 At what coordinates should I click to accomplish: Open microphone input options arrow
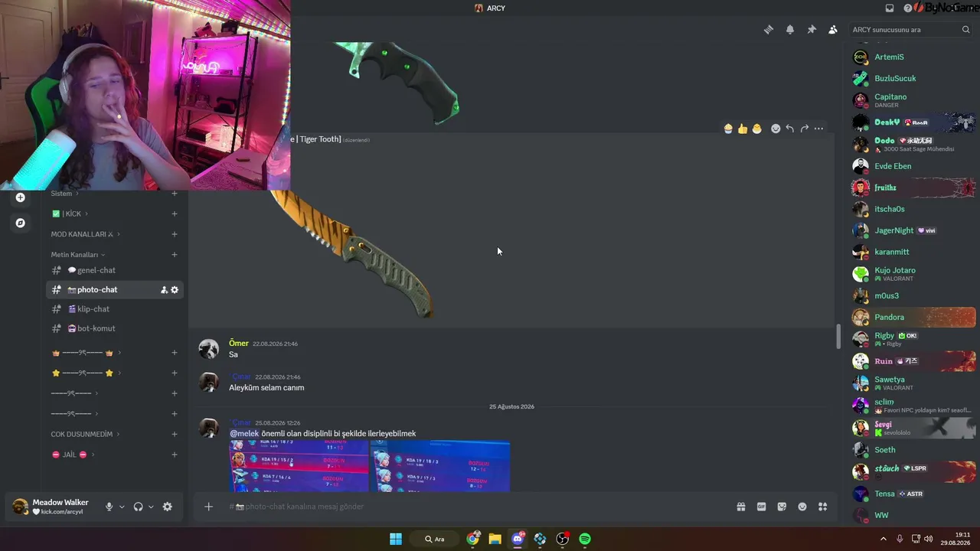coord(122,507)
